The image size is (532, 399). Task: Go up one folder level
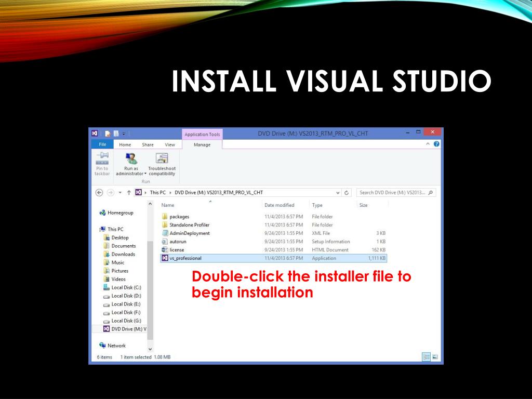(129, 193)
